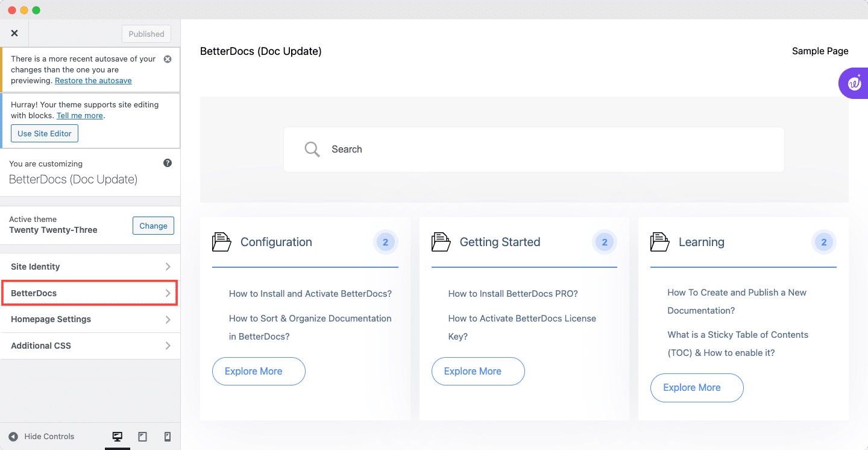Open the purple floating widget icon
This screenshot has height=450, width=868.
tap(854, 84)
